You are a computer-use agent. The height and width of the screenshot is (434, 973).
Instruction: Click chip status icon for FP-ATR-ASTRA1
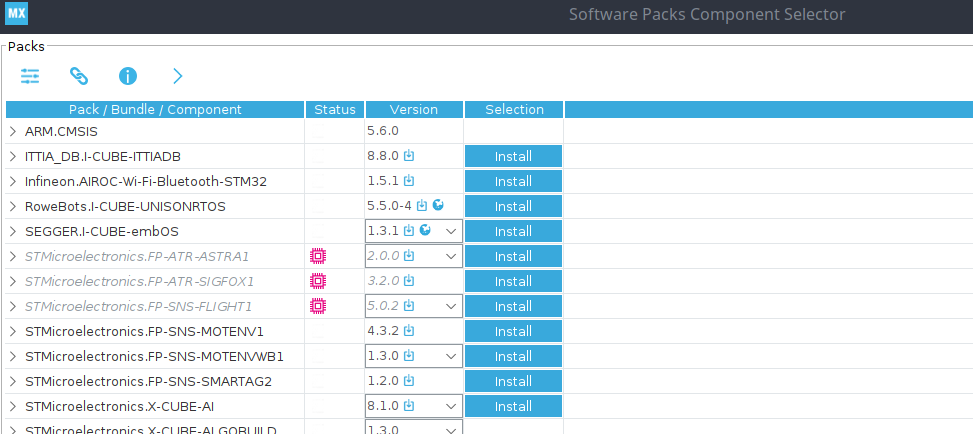[x=318, y=256]
